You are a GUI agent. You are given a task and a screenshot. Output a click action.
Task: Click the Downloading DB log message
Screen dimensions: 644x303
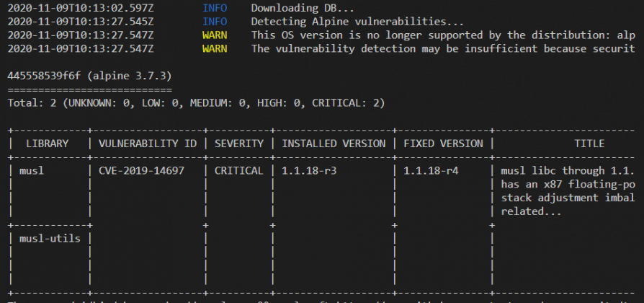(303, 8)
